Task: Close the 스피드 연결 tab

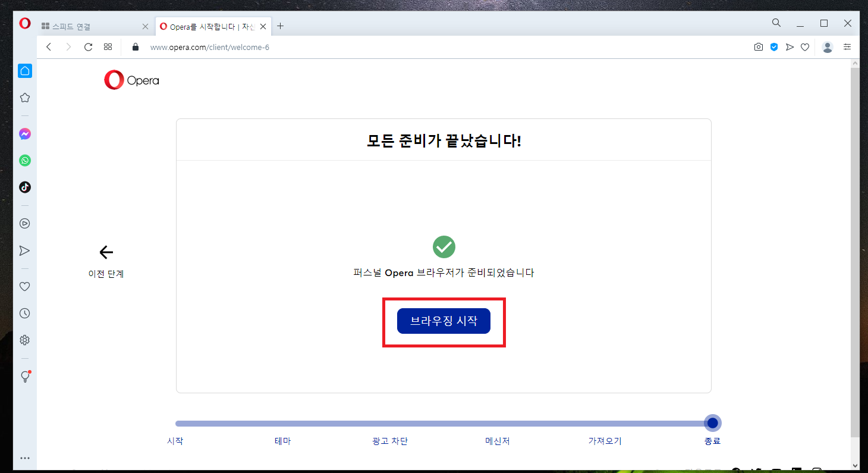Action: 146,26
